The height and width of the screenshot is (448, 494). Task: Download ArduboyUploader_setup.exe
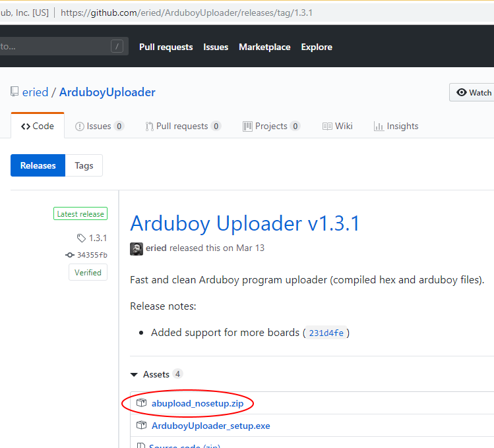pos(211,426)
